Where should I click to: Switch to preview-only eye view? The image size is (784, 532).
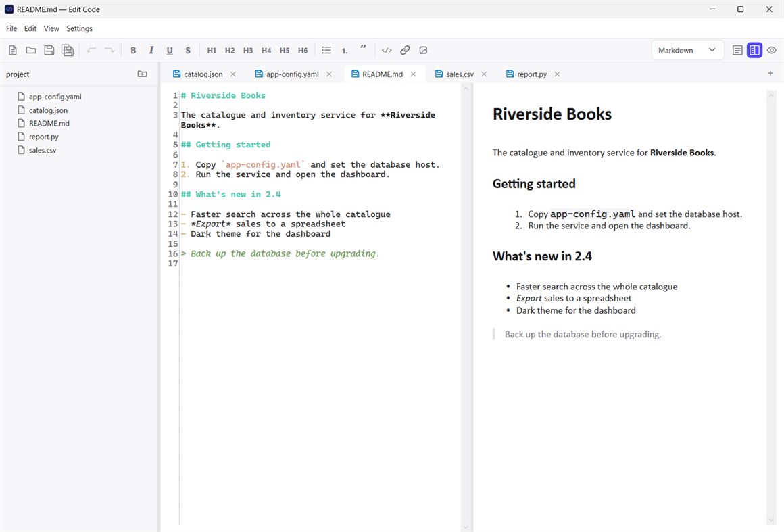coord(772,50)
